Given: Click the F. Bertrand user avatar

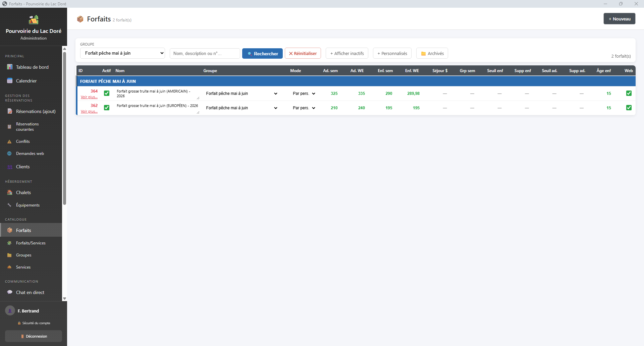Looking at the screenshot, I should point(10,311).
